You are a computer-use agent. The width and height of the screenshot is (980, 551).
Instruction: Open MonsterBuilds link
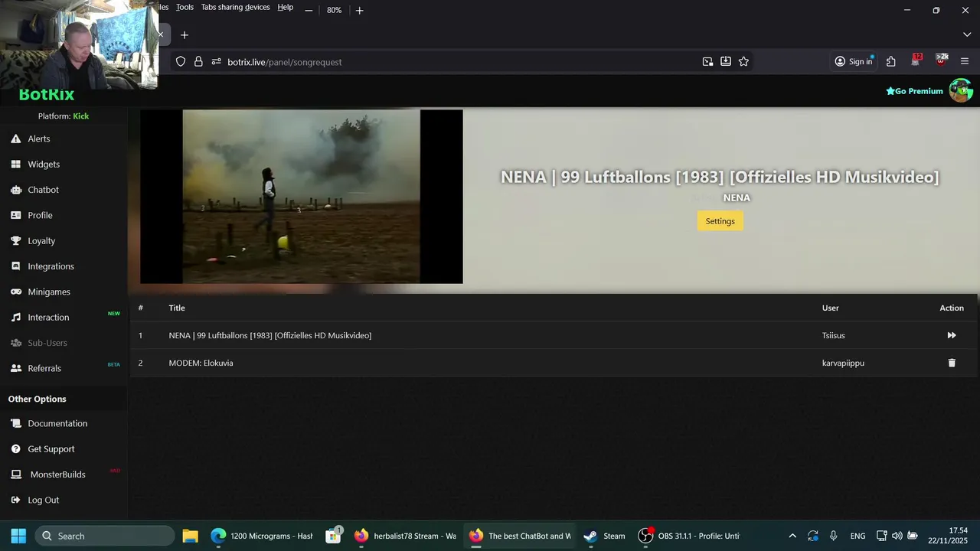click(x=57, y=474)
